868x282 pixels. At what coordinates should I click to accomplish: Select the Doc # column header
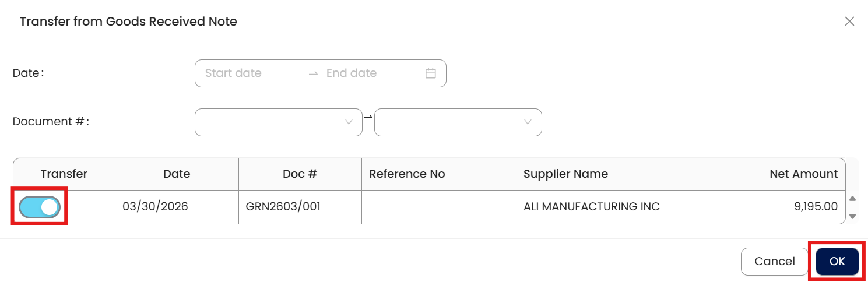[x=300, y=174]
